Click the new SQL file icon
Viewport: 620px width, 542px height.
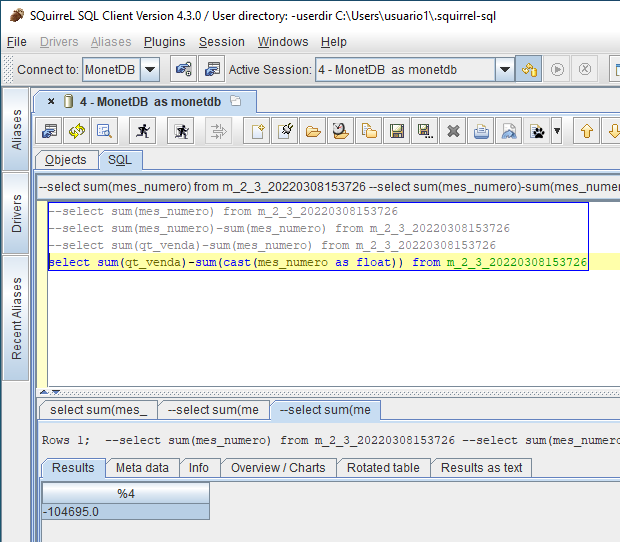(x=257, y=130)
